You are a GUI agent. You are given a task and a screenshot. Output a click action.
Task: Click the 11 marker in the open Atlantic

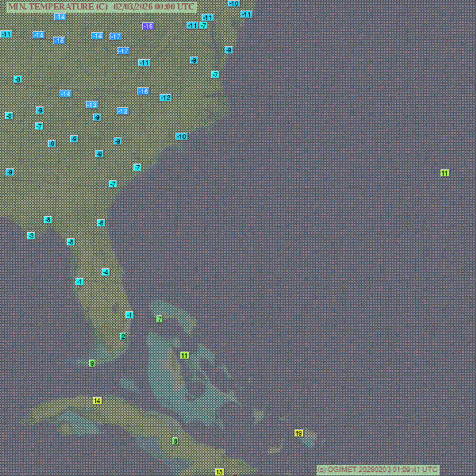pyautogui.click(x=445, y=173)
